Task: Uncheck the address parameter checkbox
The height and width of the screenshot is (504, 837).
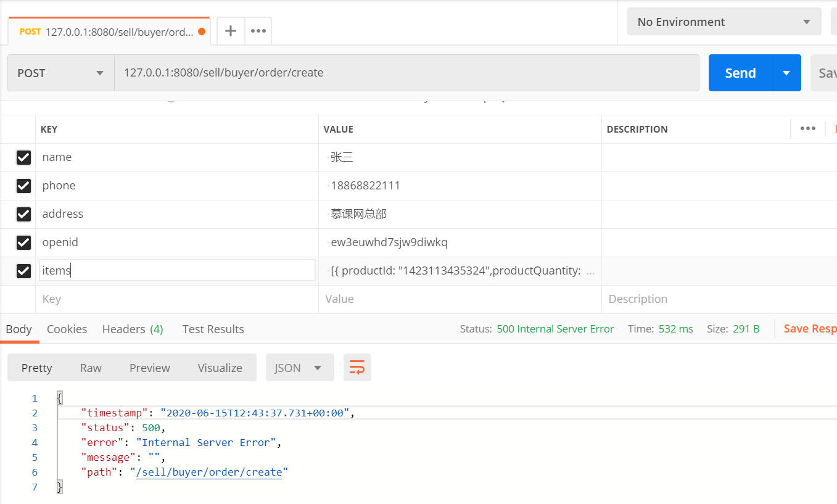Action: (23, 214)
